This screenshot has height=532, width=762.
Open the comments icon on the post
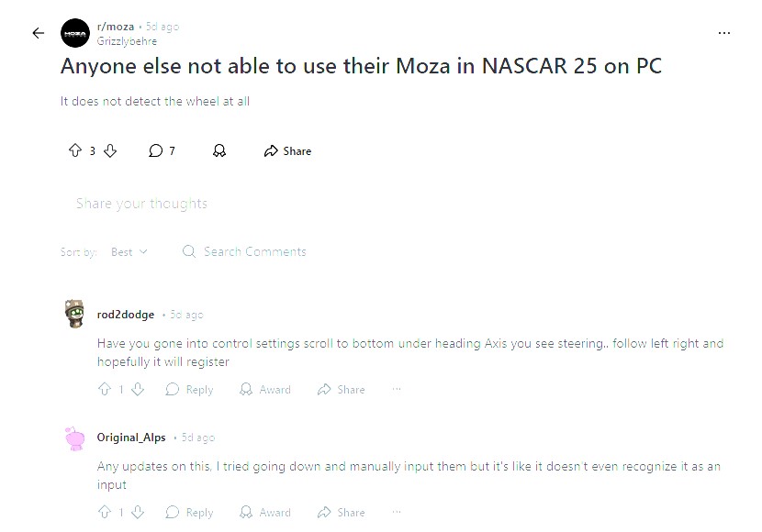click(155, 150)
